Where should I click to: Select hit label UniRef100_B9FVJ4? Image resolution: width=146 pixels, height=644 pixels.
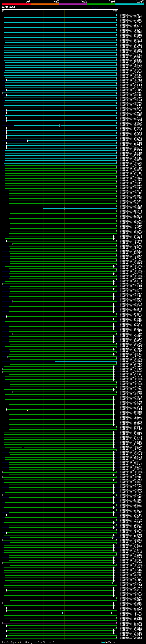click(131, 40)
